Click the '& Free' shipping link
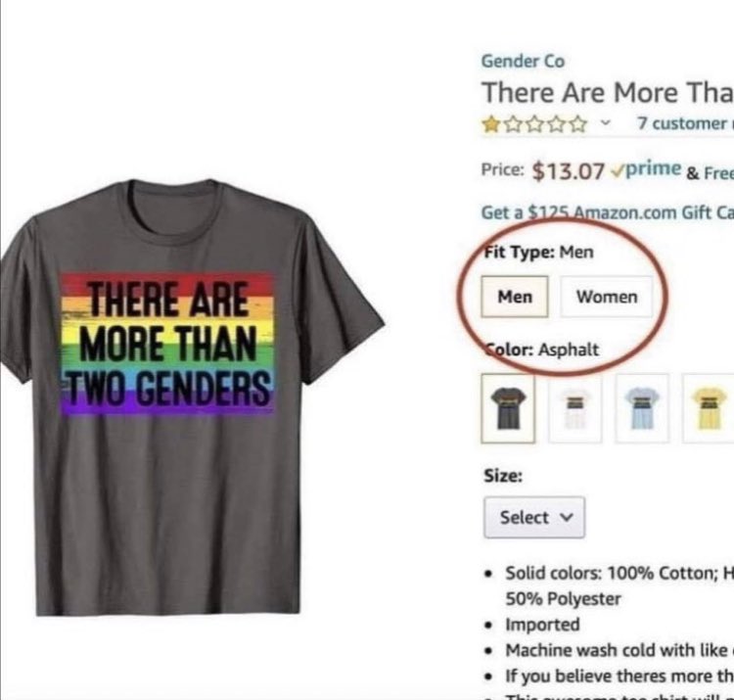The height and width of the screenshot is (700, 734). (x=709, y=171)
